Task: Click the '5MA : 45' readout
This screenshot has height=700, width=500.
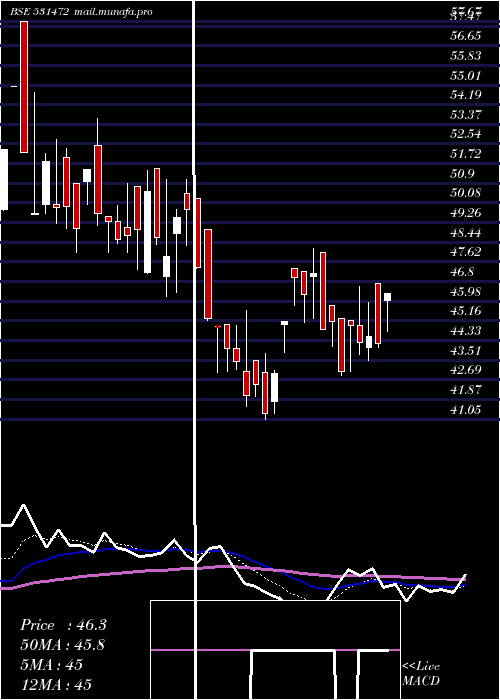Action: [x=51, y=665]
